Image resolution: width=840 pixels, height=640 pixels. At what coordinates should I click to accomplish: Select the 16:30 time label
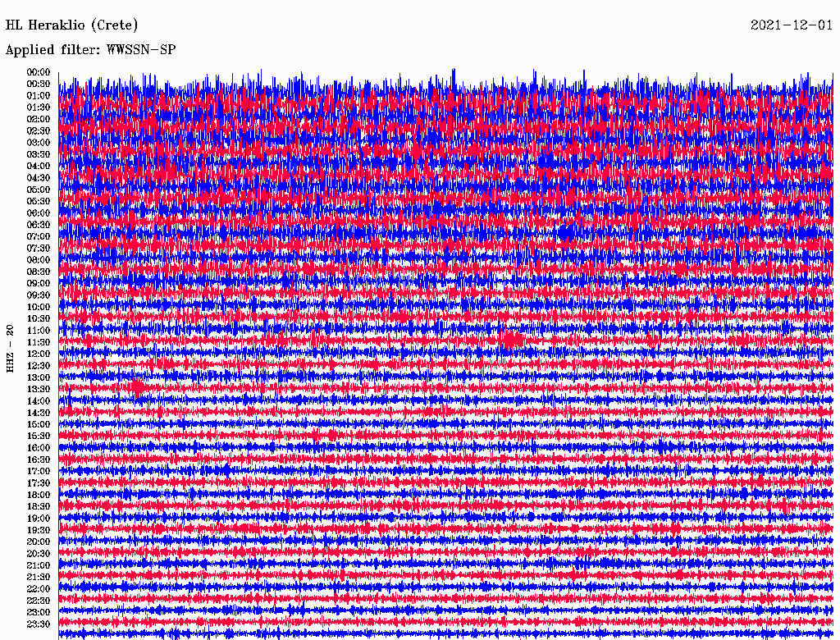click(38, 460)
